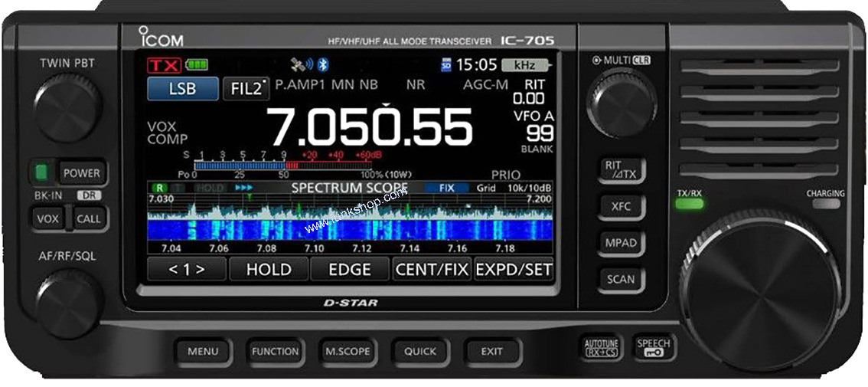Open the MENU screen
This screenshot has height=387, width=868.
(203, 352)
